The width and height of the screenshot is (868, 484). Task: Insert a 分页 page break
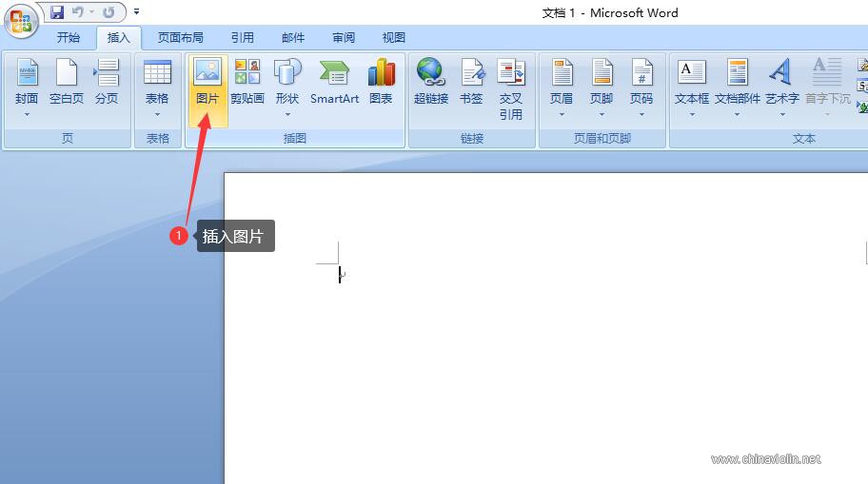click(107, 82)
